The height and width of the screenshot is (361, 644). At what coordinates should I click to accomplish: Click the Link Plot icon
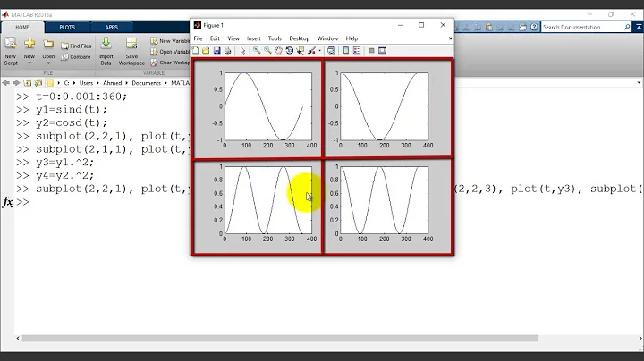click(331, 50)
